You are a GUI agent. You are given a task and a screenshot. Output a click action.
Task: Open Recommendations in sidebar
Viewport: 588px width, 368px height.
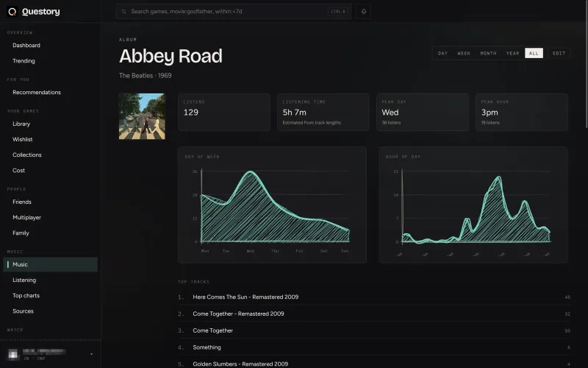tap(37, 93)
